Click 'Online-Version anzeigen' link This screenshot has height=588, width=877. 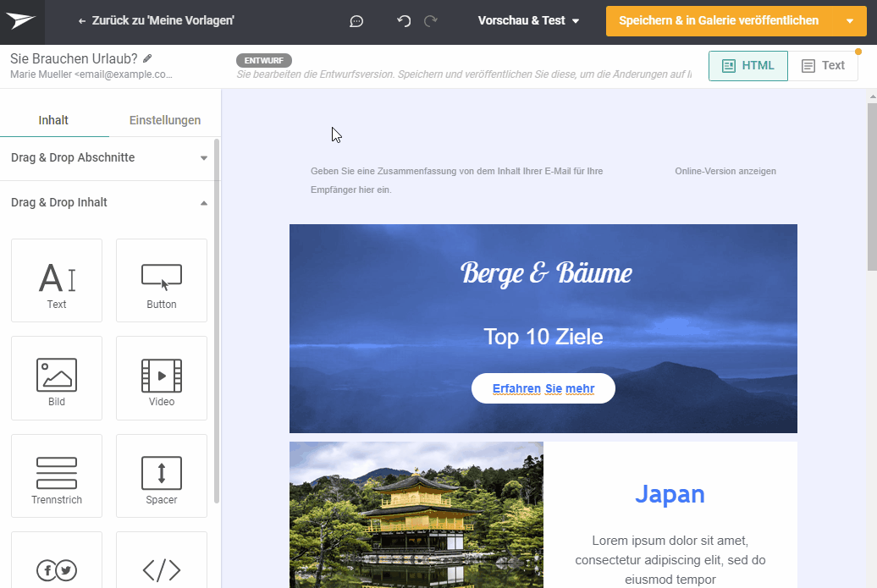(725, 171)
